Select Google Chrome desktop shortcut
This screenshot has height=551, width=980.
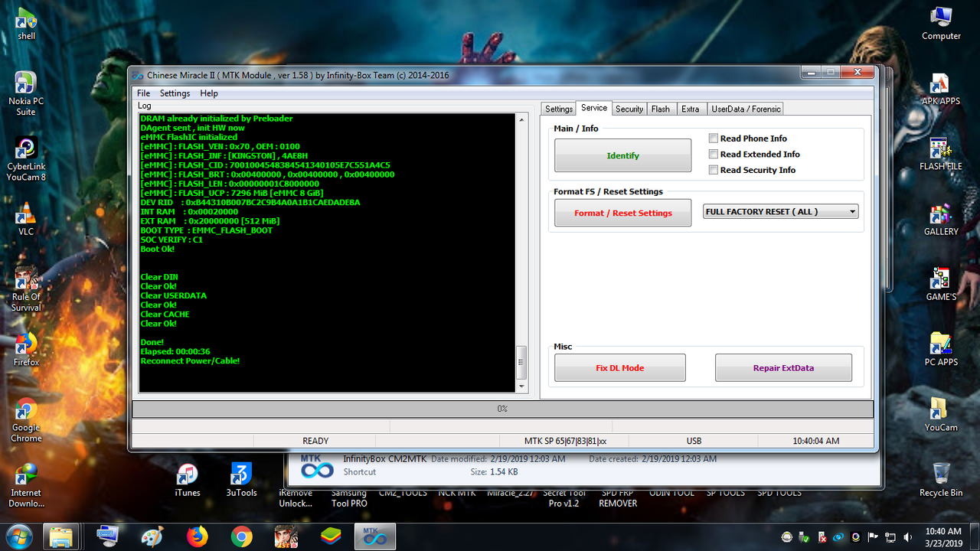pos(26,421)
